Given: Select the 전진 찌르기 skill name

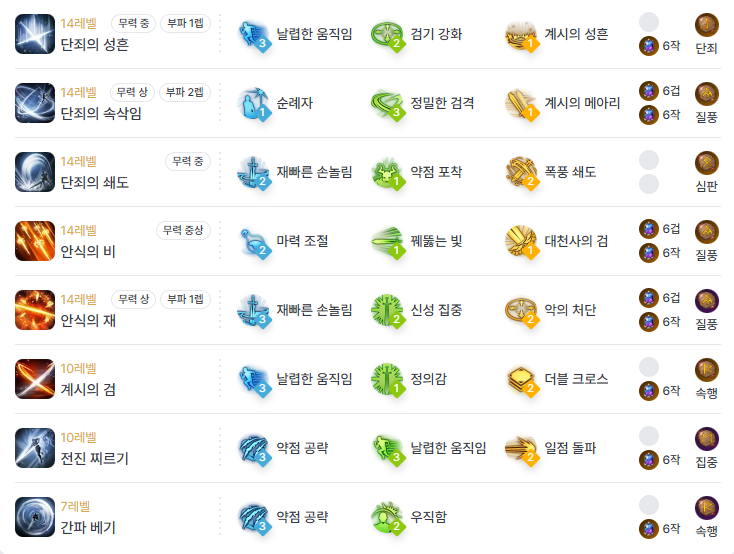Looking at the screenshot, I should pyautogui.click(x=95, y=458).
